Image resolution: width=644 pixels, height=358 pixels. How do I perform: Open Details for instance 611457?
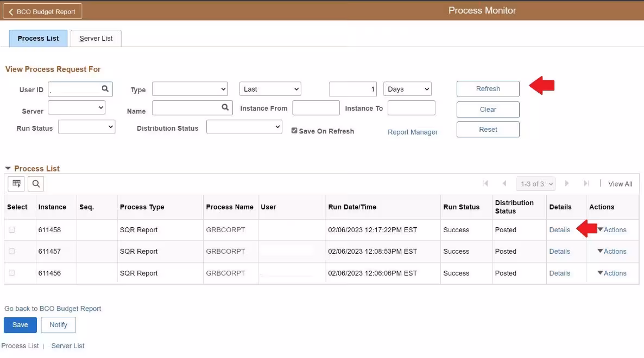tap(559, 251)
